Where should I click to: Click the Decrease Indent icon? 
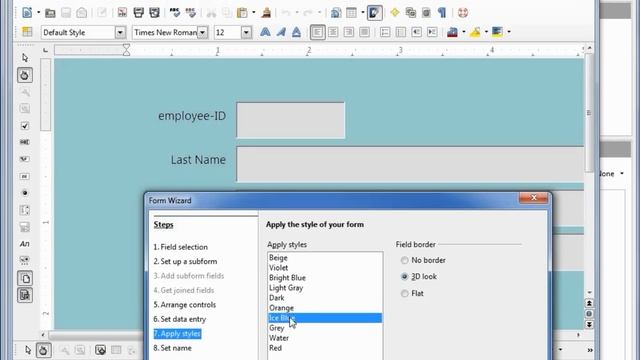(x=416, y=32)
